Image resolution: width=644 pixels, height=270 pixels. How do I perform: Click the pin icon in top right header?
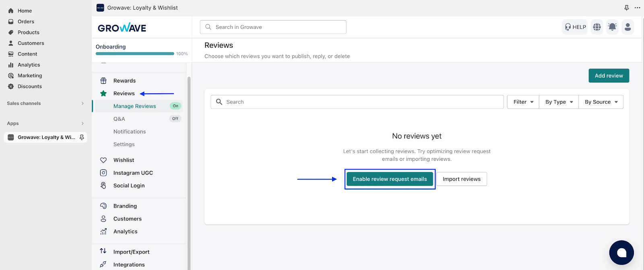point(627,8)
